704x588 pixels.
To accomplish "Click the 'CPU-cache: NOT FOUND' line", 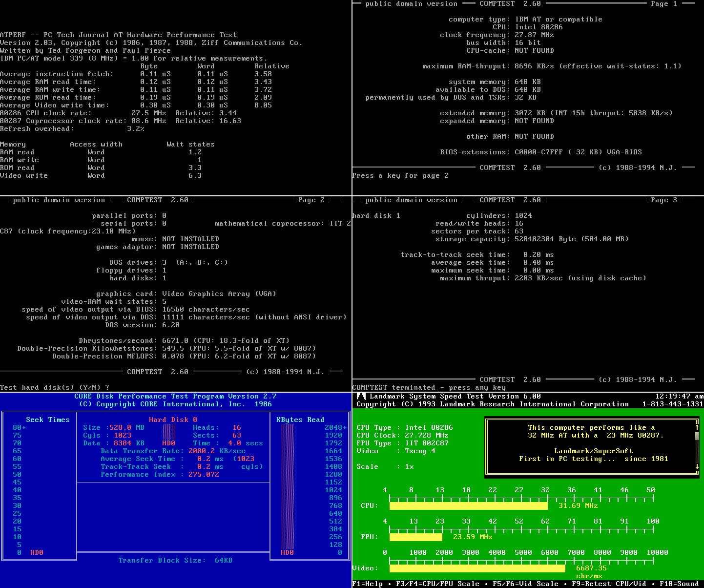I will coord(510,50).
